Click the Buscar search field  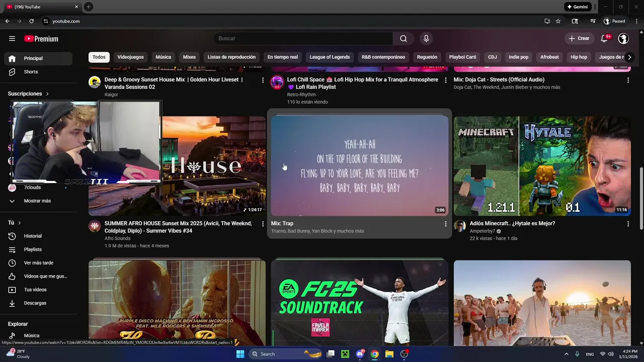303,39
